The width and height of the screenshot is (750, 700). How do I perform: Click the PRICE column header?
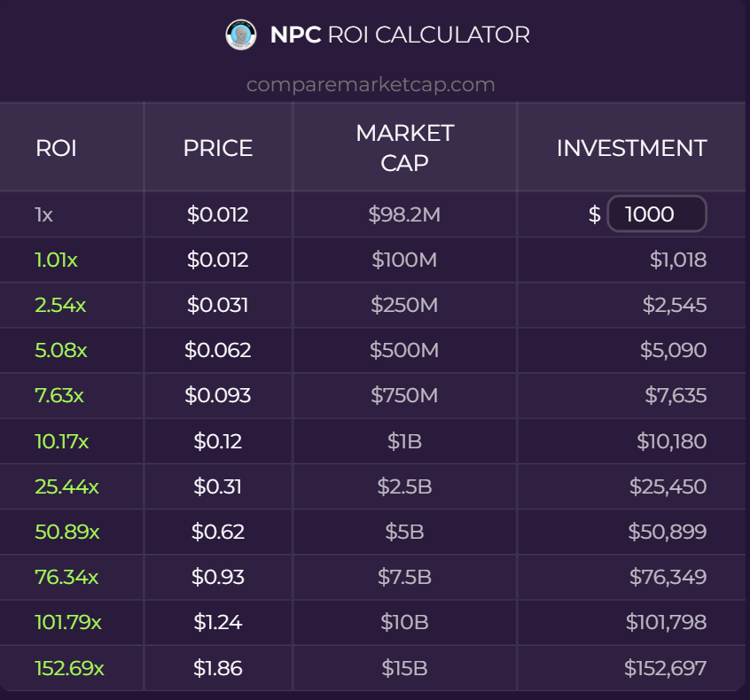coord(218,148)
